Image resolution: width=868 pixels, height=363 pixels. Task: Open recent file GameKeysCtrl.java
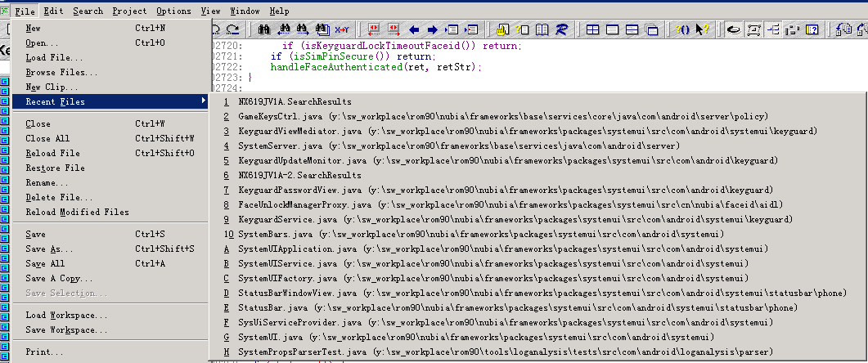tap(538, 116)
